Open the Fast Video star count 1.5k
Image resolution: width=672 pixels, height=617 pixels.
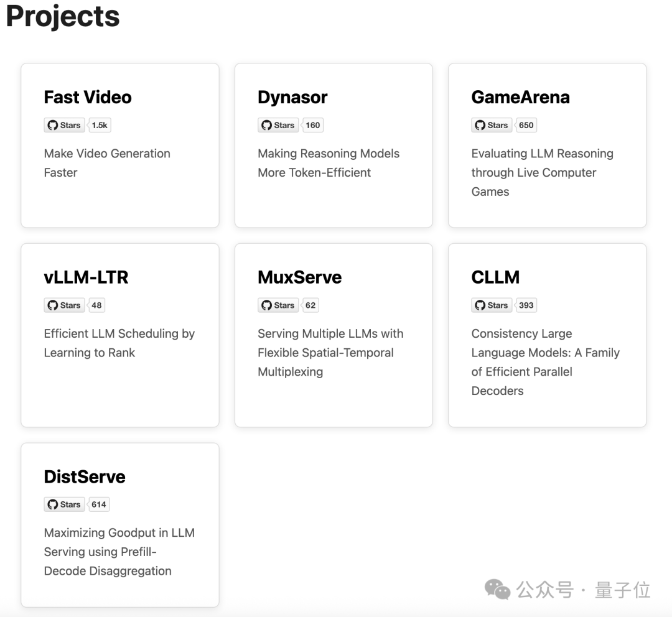coord(100,125)
